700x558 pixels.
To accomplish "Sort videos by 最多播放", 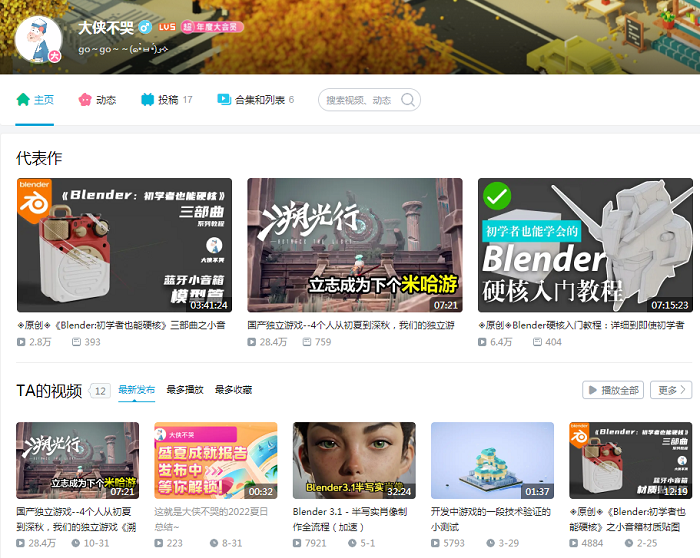I will (x=185, y=390).
